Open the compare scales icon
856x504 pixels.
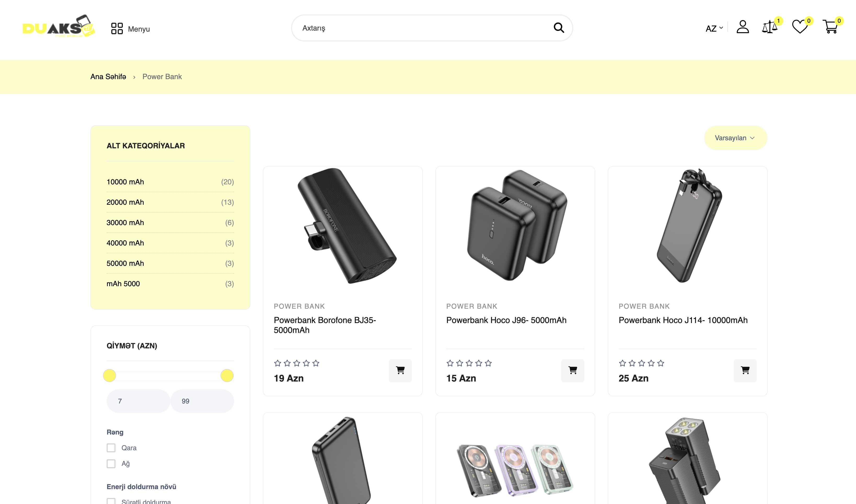[769, 27]
